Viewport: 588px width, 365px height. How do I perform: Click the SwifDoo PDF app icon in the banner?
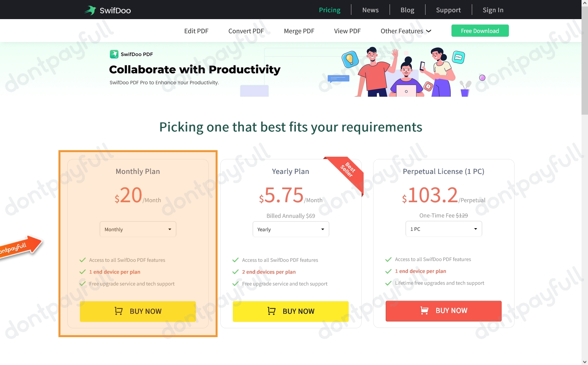point(114,54)
